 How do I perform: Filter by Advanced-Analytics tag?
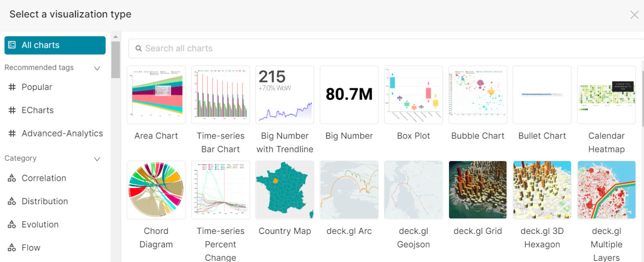pyautogui.click(x=62, y=134)
